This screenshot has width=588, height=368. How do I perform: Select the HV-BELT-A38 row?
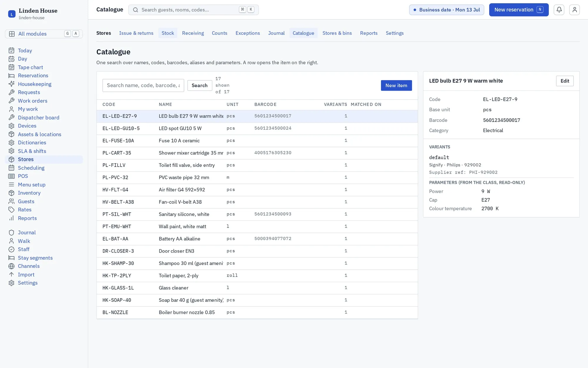tap(257, 202)
